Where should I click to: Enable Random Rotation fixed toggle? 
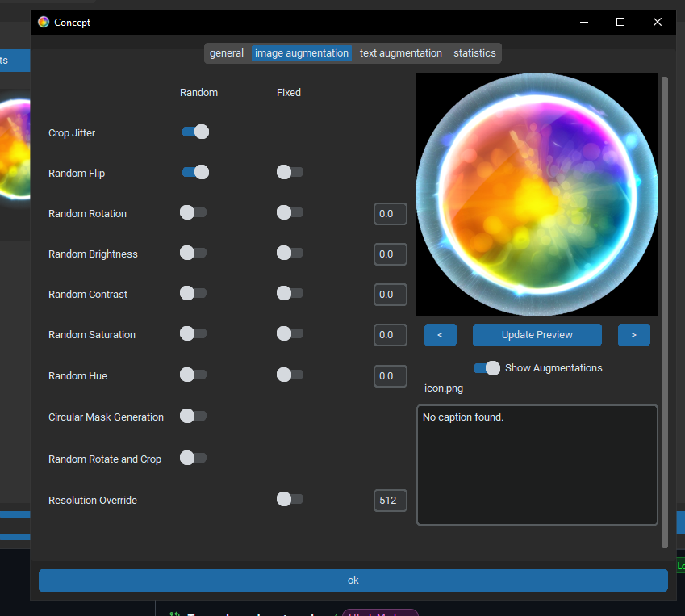[x=290, y=213]
